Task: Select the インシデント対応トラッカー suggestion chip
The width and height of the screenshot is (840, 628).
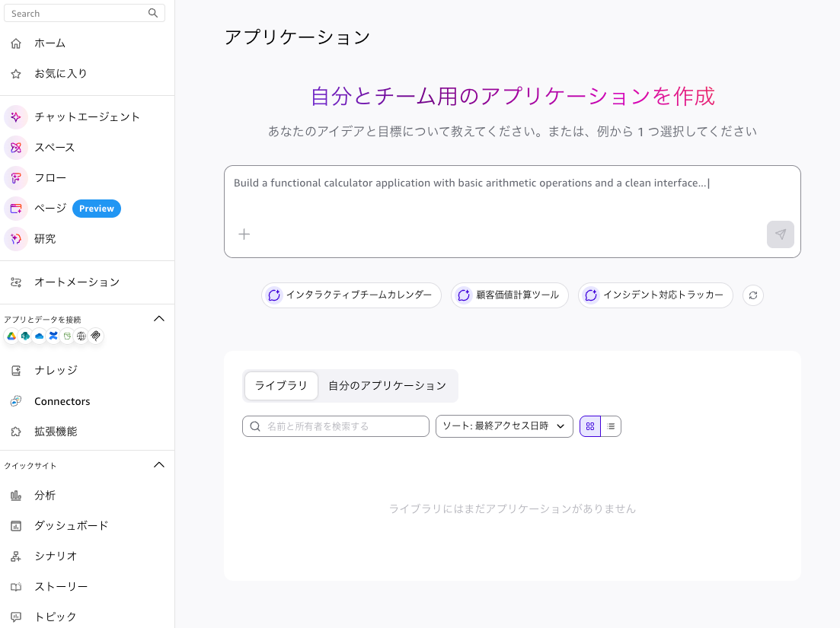Action: [655, 295]
